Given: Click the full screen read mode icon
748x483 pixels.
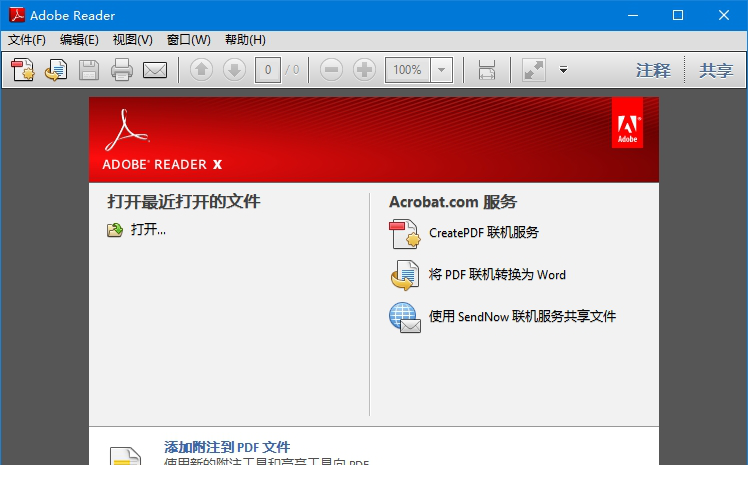Looking at the screenshot, I should [534, 70].
